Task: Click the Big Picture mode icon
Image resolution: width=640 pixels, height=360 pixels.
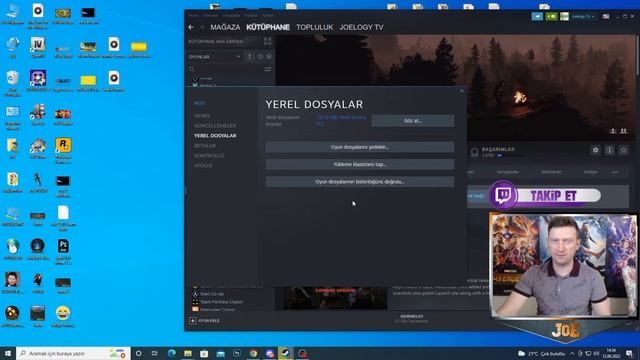Action: point(606,16)
